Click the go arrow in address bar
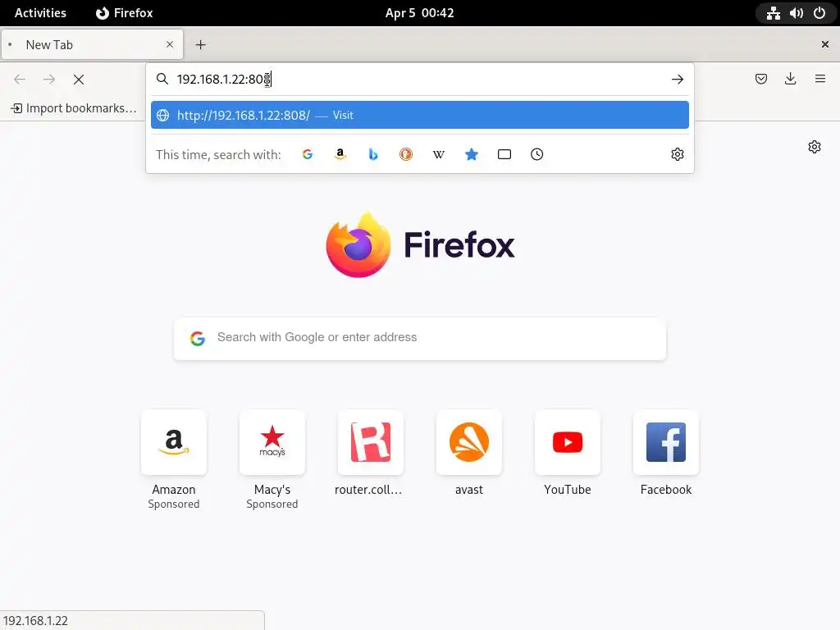This screenshot has height=630, width=840. pos(677,80)
